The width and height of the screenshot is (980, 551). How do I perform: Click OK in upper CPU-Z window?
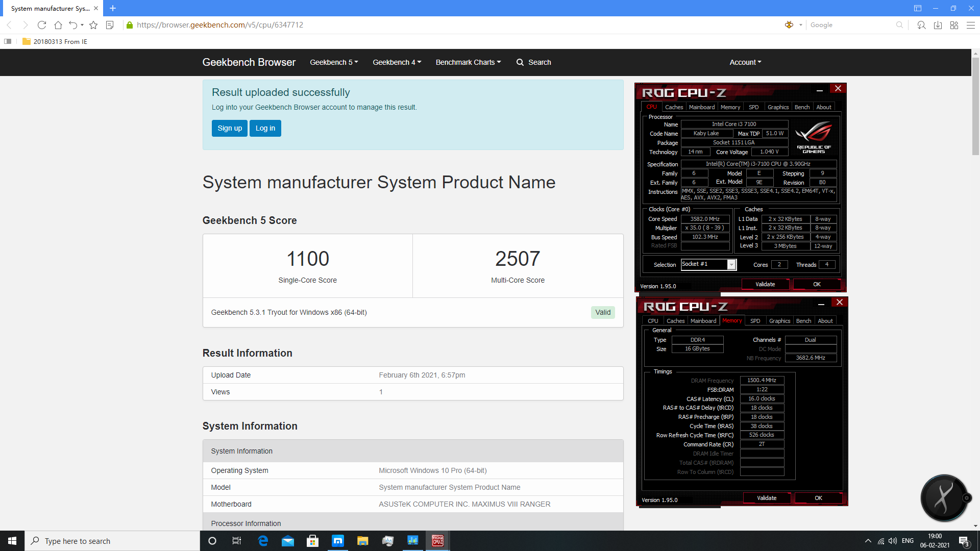point(817,284)
